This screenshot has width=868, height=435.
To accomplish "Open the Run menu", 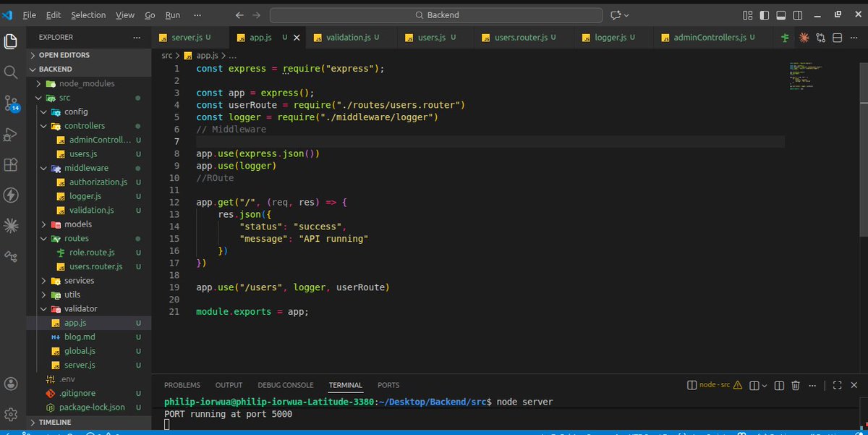I will point(173,14).
